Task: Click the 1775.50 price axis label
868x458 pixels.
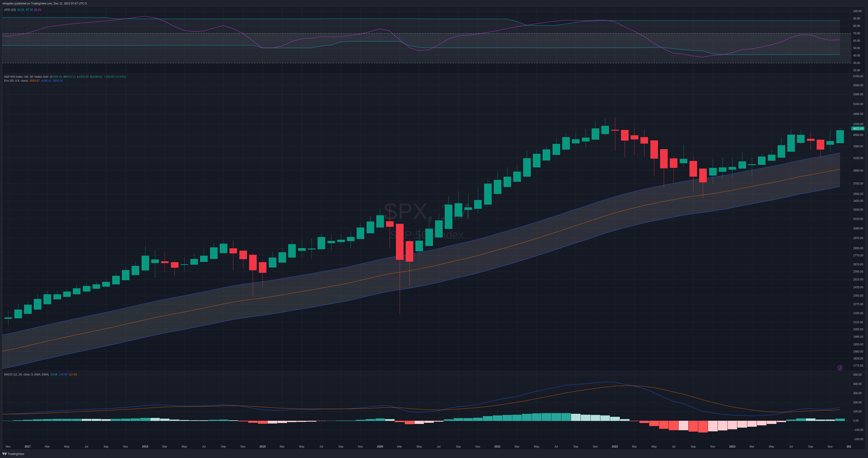Action: point(858,366)
